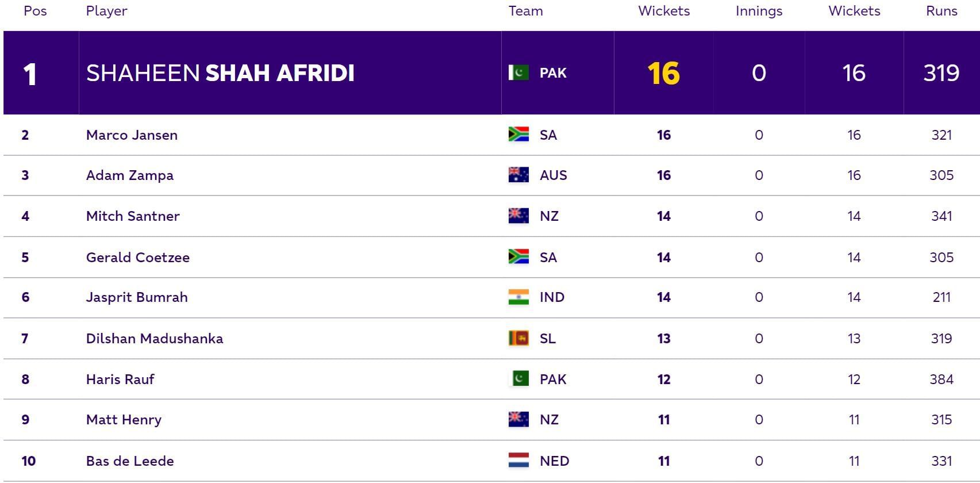Click South Africa flag in Gerald Coetzee row
This screenshot has height=483, width=980.
pyautogui.click(x=518, y=256)
